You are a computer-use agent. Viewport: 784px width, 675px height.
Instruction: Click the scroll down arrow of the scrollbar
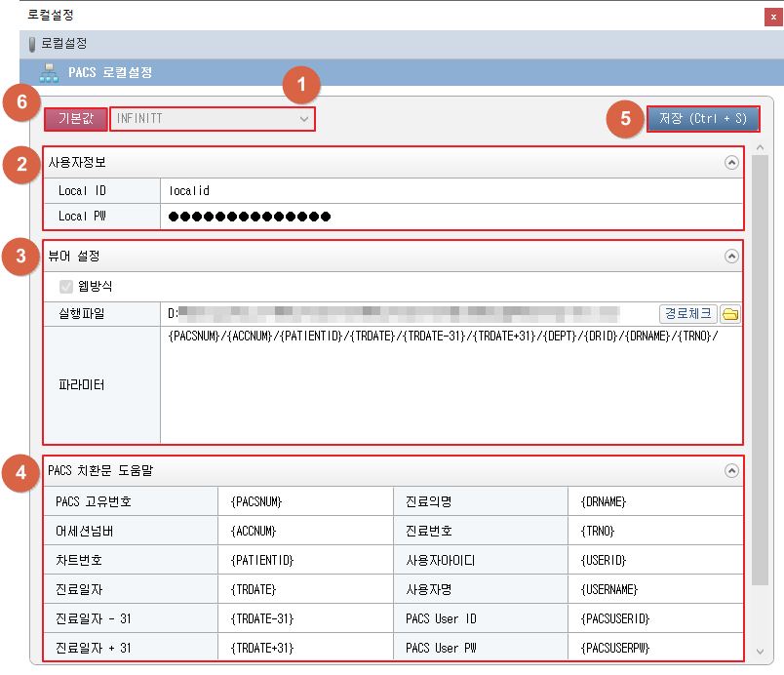point(759,651)
